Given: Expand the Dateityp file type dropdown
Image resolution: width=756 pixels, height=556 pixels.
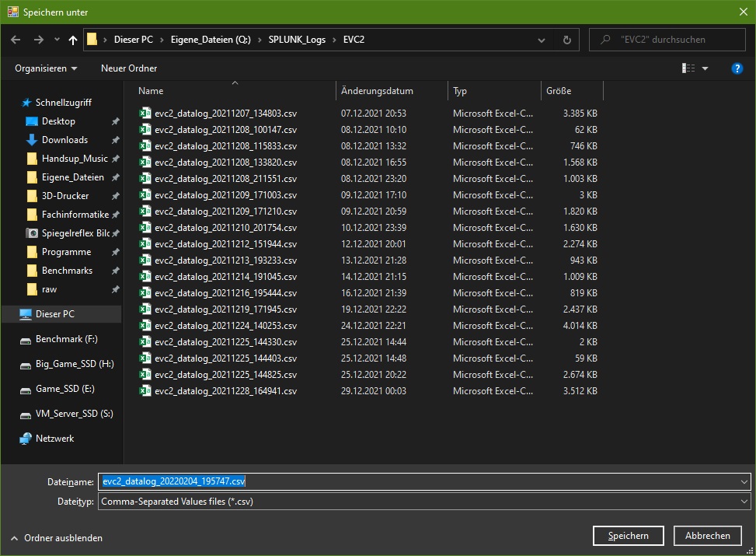Looking at the screenshot, I should 744,502.
